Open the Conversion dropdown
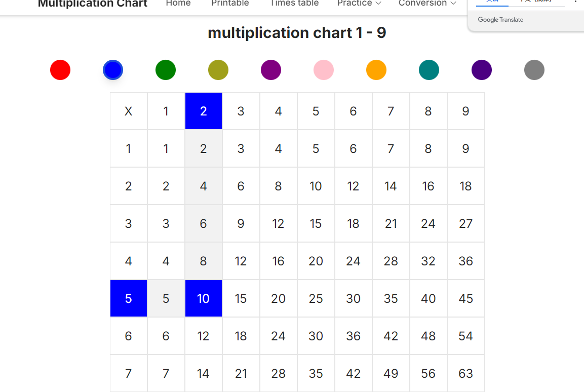Screen dimensions: 584x392 click(427, 3)
